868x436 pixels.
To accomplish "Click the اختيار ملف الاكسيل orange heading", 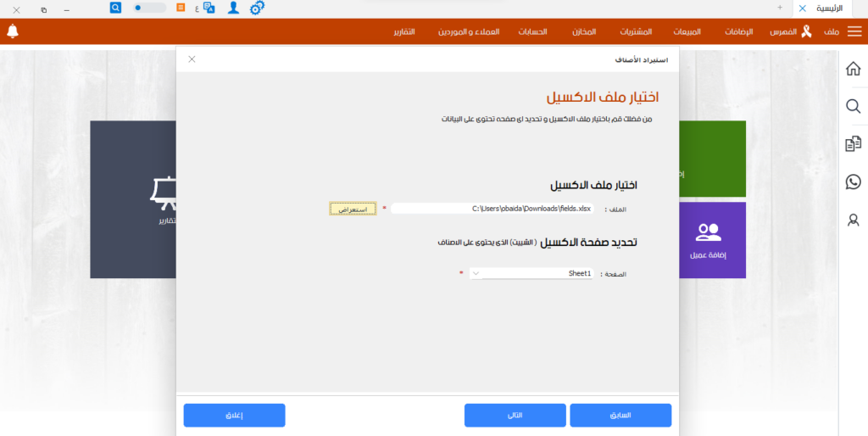I will (x=603, y=97).
